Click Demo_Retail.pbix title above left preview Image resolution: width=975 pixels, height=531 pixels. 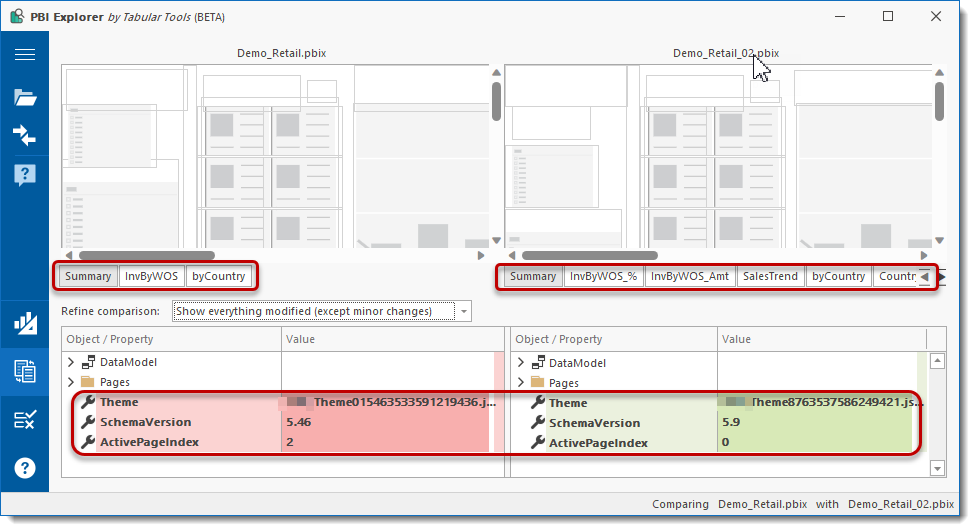pos(282,53)
